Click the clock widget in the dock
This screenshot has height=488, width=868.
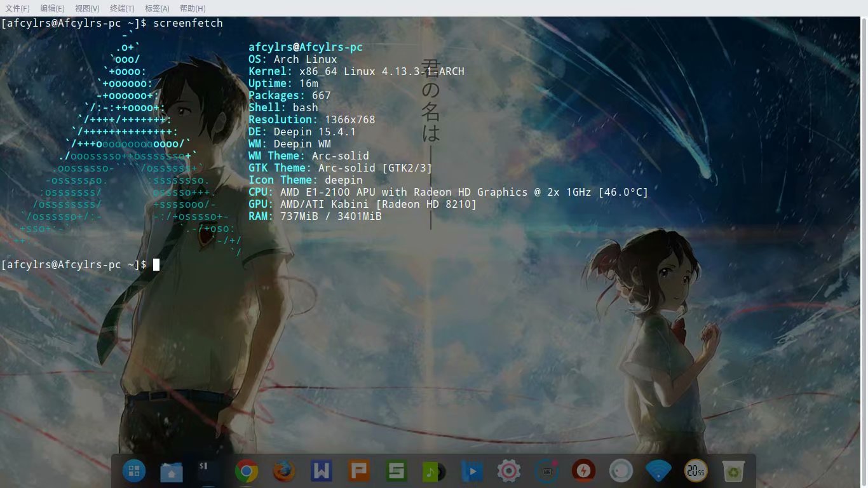tap(696, 471)
